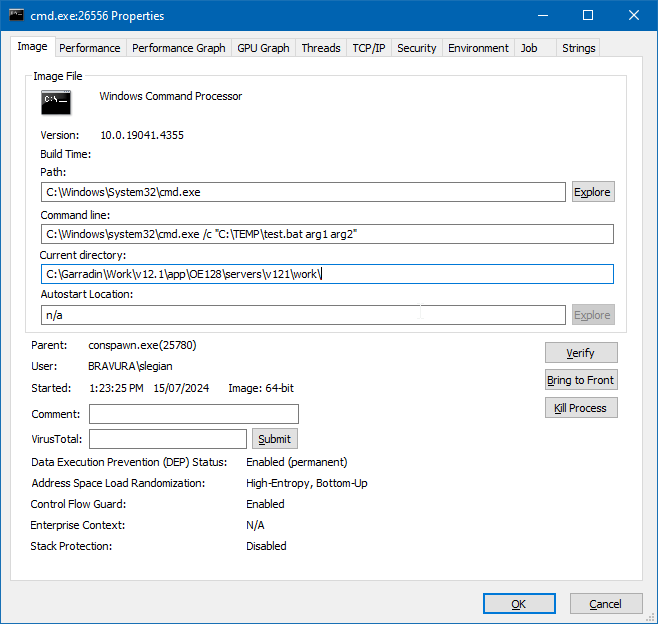Click Explore button next to Path
Screen dimensions: 658x624
coord(593,192)
